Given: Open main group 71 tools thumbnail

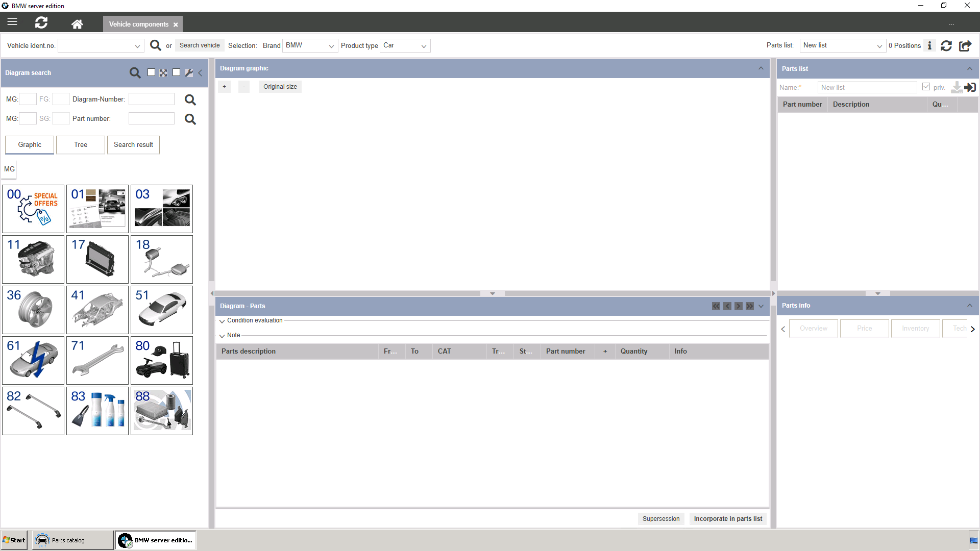Looking at the screenshot, I should pos(97,360).
